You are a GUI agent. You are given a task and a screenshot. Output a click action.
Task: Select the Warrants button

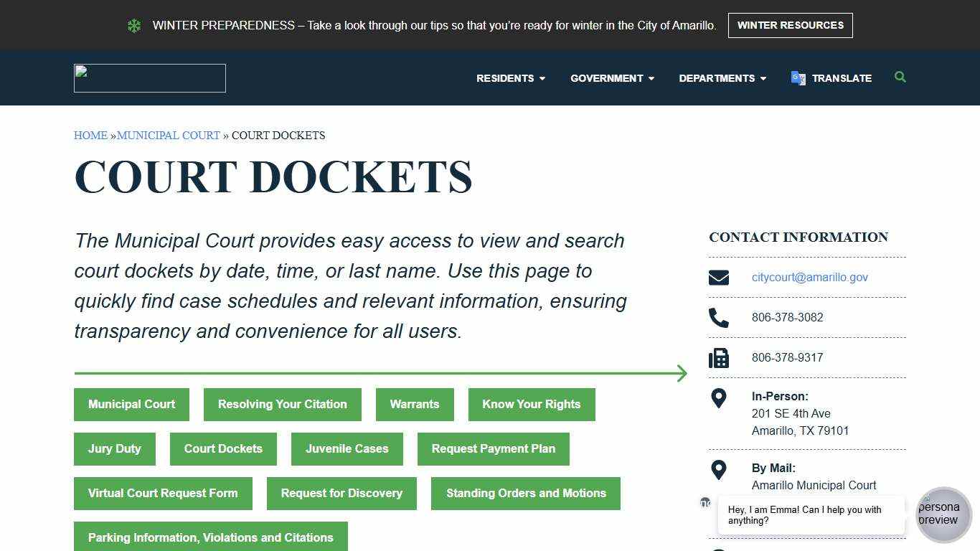point(415,404)
